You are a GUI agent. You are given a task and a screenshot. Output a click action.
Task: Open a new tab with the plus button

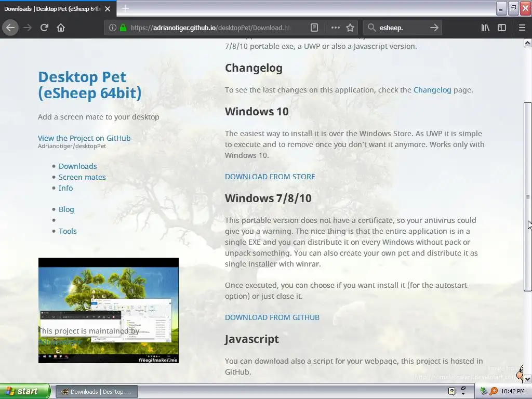(125, 8)
